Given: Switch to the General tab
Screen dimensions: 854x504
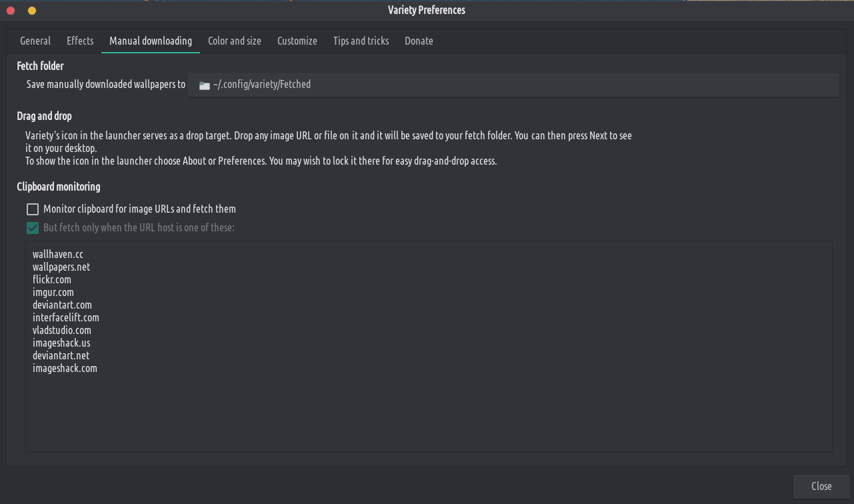Looking at the screenshot, I should coord(35,41).
